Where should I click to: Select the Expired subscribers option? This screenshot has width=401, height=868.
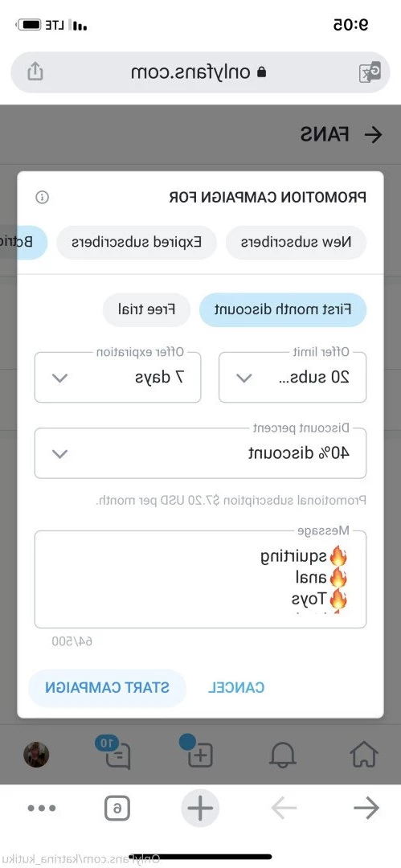pos(137,243)
